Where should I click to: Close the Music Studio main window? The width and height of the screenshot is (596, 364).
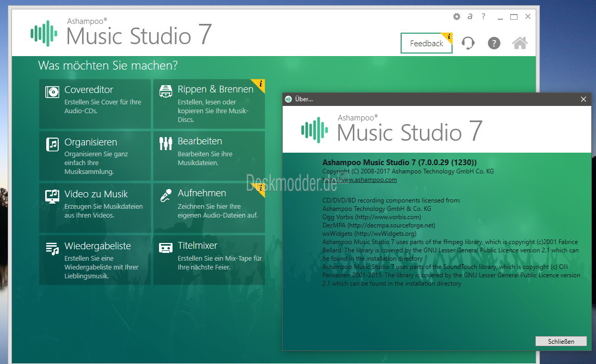(x=527, y=16)
